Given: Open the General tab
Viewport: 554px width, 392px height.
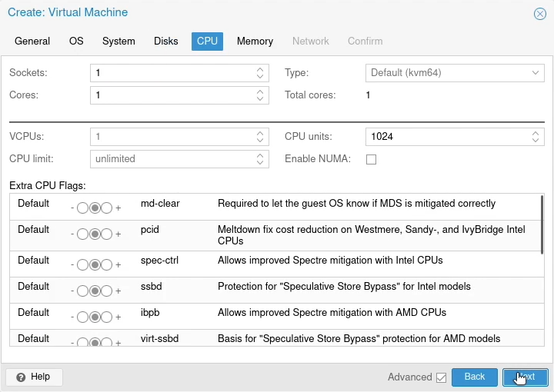Looking at the screenshot, I should click(x=32, y=42).
